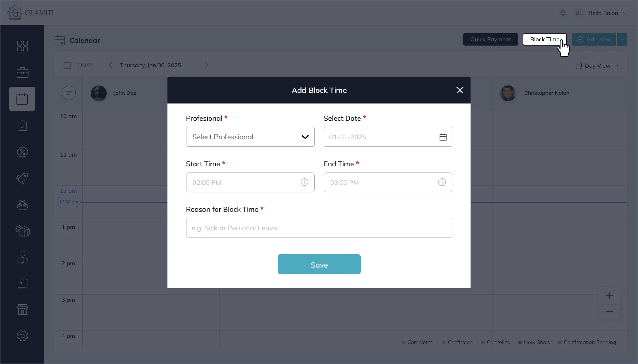Click the Confirmation Pending legend
The height and width of the screenshot is (364, 638).
point(587,342)
